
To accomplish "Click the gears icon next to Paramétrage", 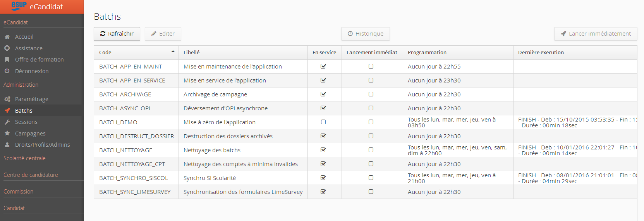I will coord(7,99).
